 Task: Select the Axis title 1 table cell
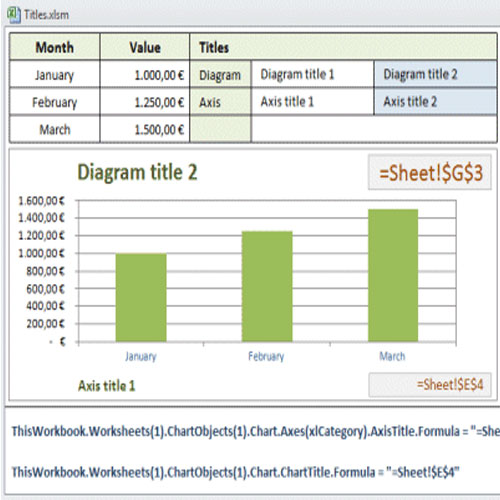[x=313, y=102]
